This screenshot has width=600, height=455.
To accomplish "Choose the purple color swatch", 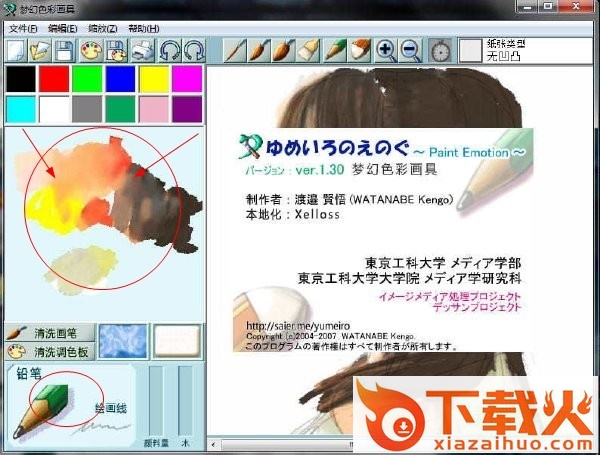I will click(x=186, y=109).
